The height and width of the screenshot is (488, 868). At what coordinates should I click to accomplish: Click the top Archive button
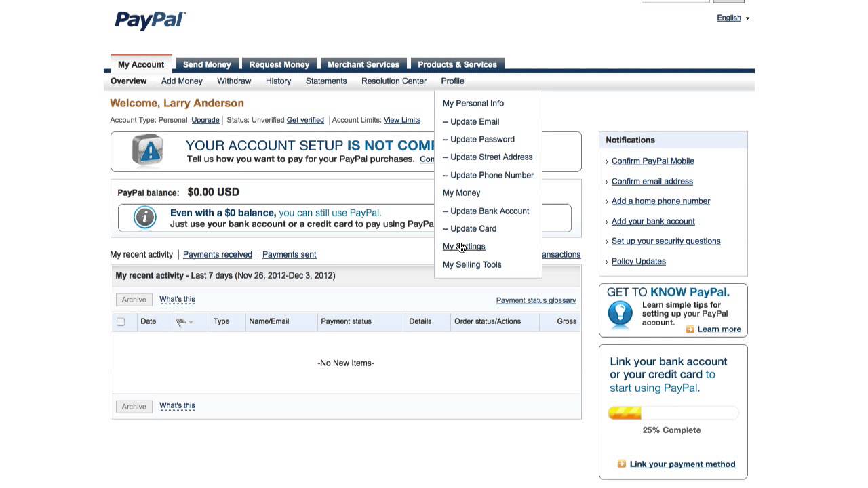click(x=134, y=299)
